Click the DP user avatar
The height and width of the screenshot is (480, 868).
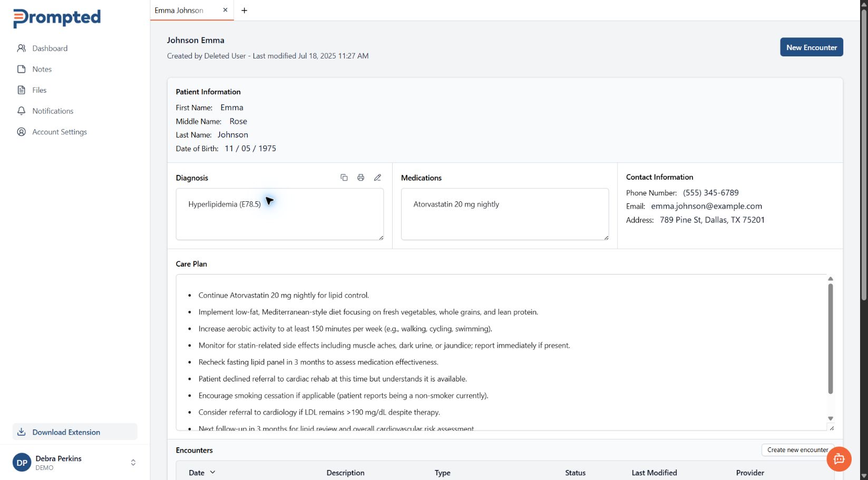point(22,463)
